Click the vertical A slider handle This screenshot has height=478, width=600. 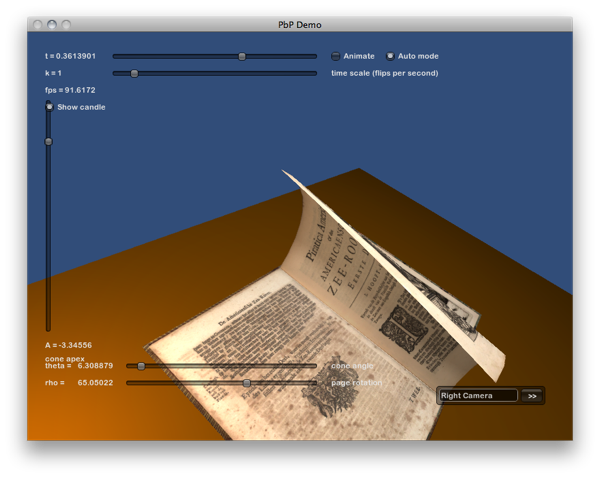click(49, 142)
